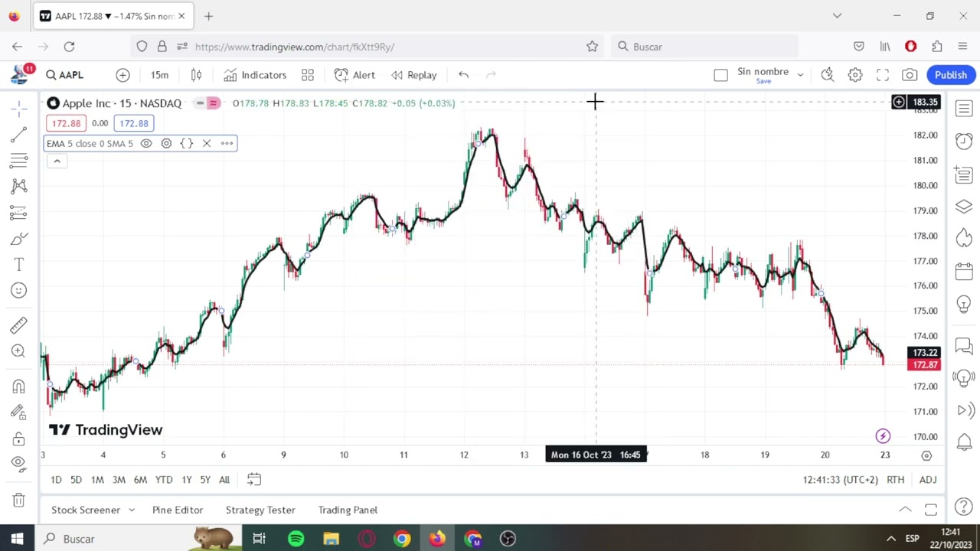Select the crosshair cursor tool
Viewport: 980px width, 551px height.
pyautogui.click(x=19, y=110)
